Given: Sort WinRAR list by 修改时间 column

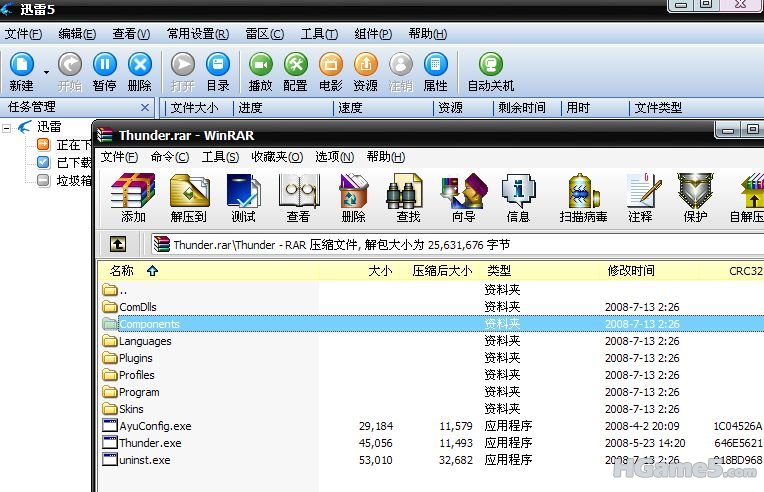Looking at the screenshot, I should tap(631, 271).
